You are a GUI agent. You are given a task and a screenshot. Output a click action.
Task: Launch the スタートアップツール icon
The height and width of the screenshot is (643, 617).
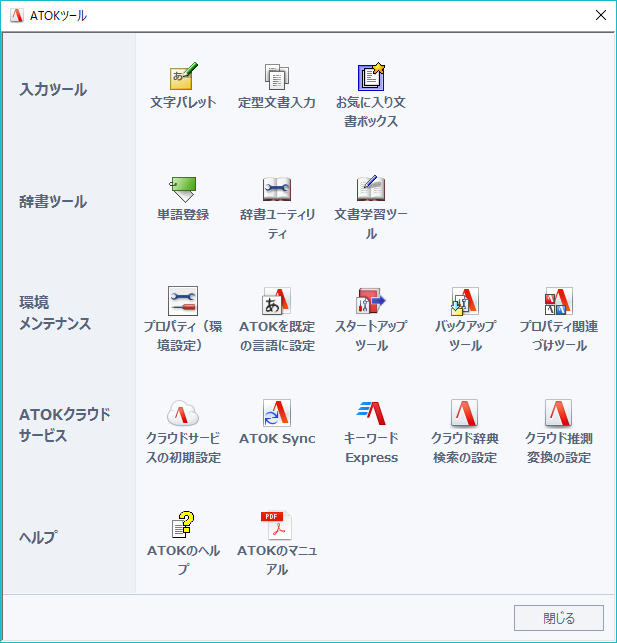click(x=371, y=301)
